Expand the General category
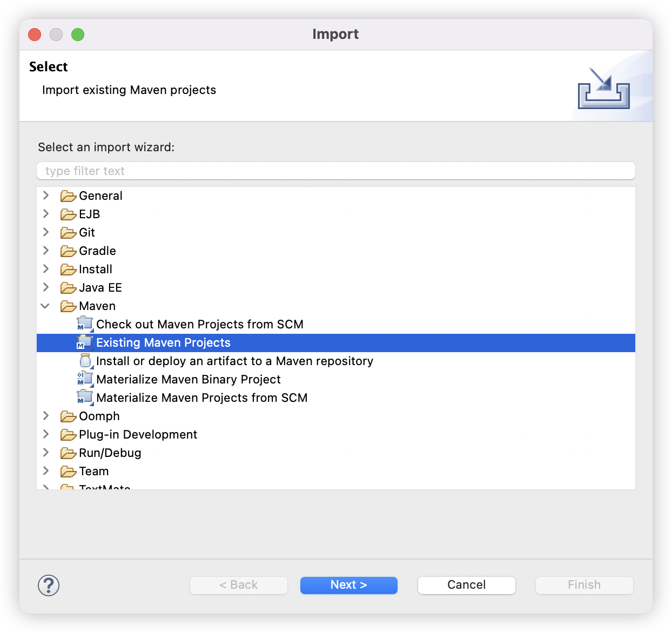The height and width of the screenshot is (633, 672). tap(46, 196)
